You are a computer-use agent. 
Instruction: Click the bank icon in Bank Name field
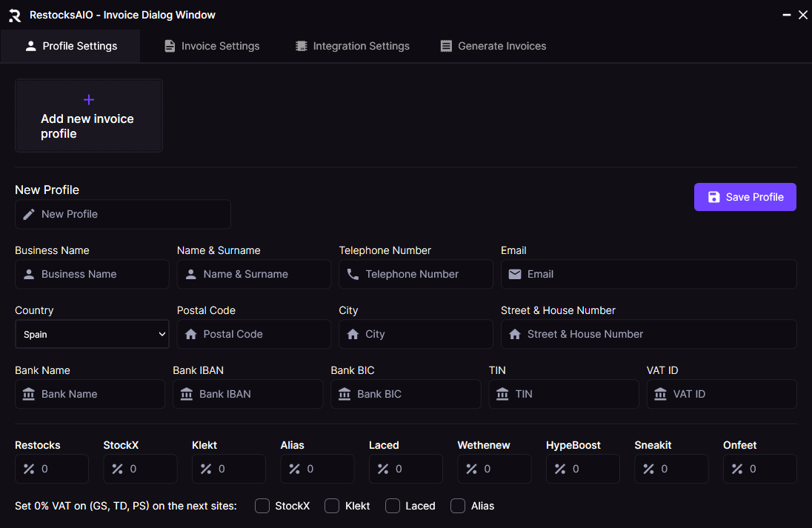[x=29, y=395]
